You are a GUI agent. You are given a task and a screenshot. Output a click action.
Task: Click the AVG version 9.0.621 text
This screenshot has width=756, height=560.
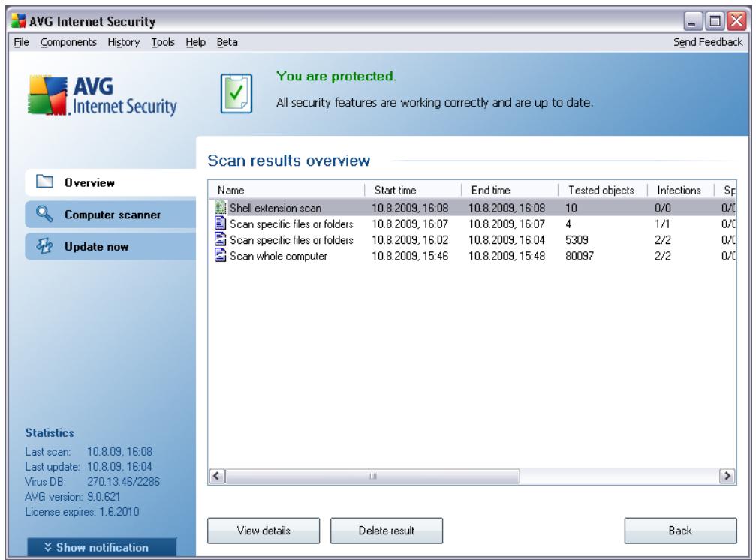pyautogui.click(x=73, y=496)
